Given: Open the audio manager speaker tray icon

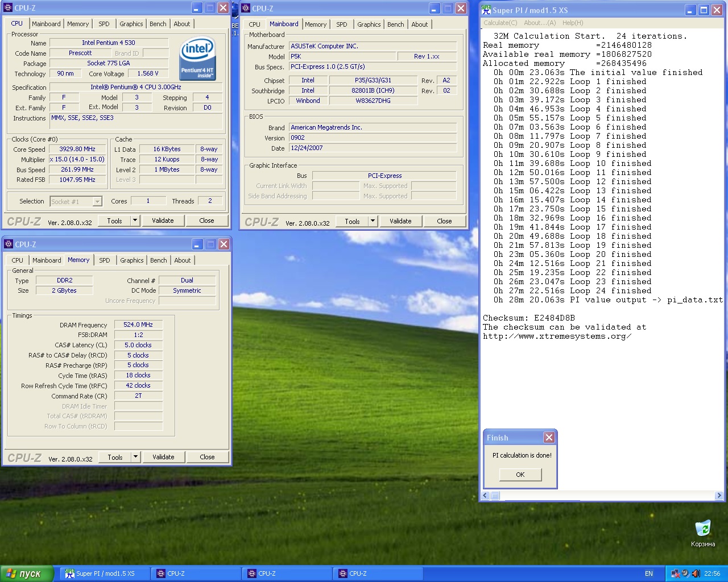Looking at the screenshot, I should pos(685,573).
